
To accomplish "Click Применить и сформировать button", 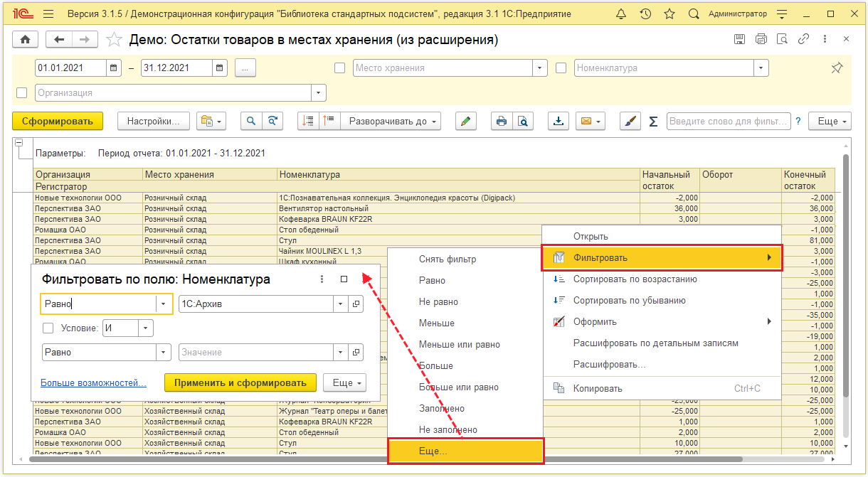I will click(x=240, y=382).
